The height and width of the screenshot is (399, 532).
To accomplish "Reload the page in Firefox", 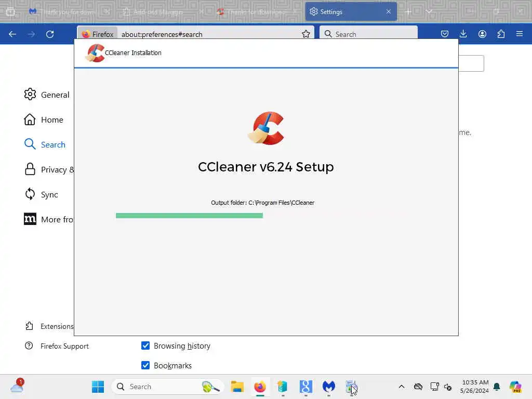I will click(50, 34).
